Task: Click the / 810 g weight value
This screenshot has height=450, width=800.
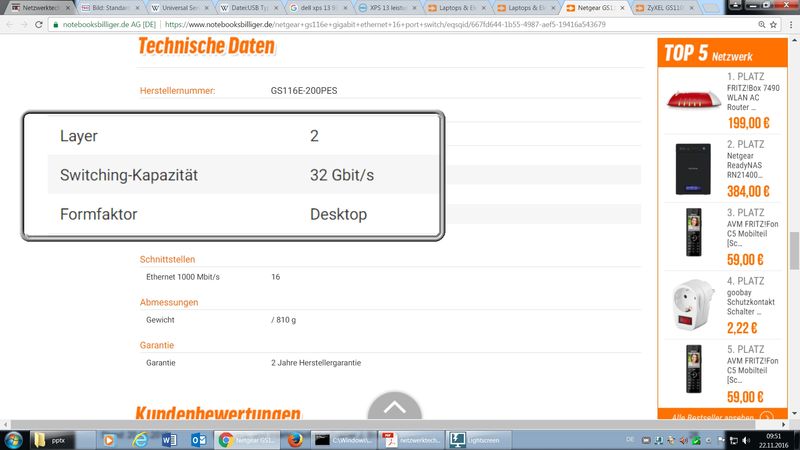Action: [x=283, y=320]
